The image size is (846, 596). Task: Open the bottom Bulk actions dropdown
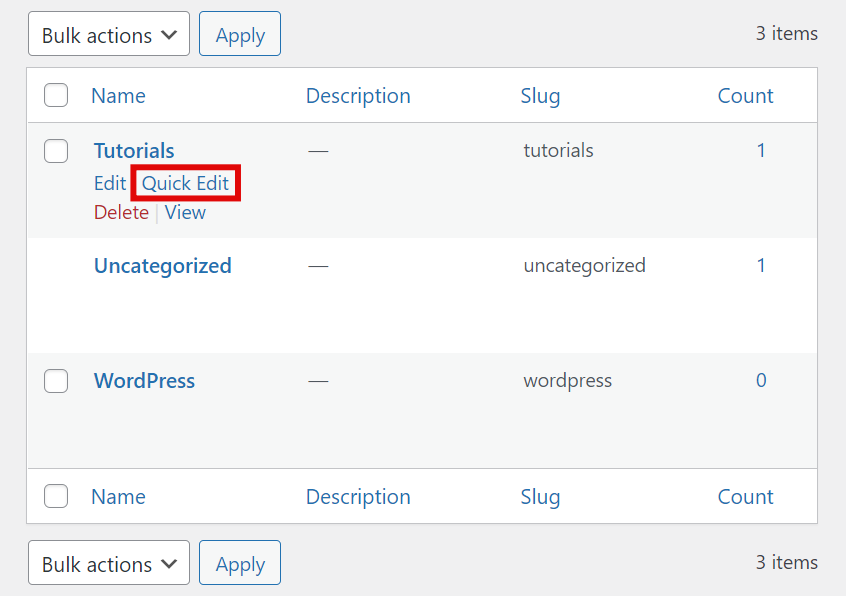coord(108,562)
